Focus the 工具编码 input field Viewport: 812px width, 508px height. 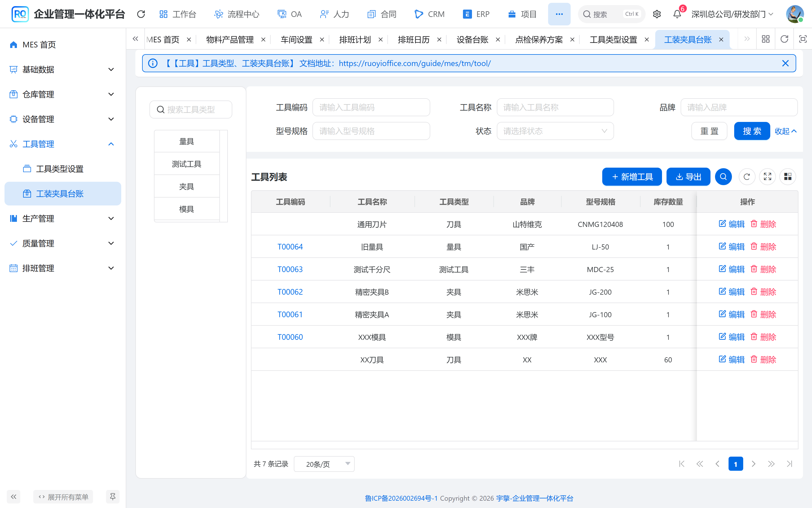371,108
